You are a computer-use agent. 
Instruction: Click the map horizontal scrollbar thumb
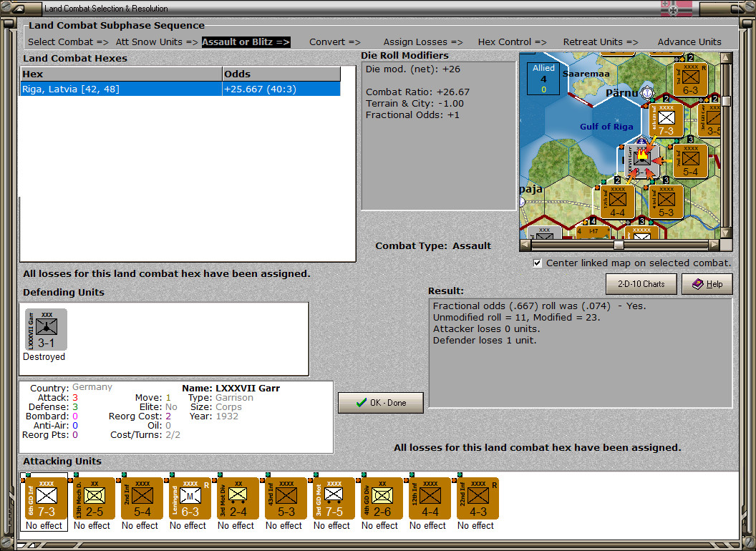[618, 245]
